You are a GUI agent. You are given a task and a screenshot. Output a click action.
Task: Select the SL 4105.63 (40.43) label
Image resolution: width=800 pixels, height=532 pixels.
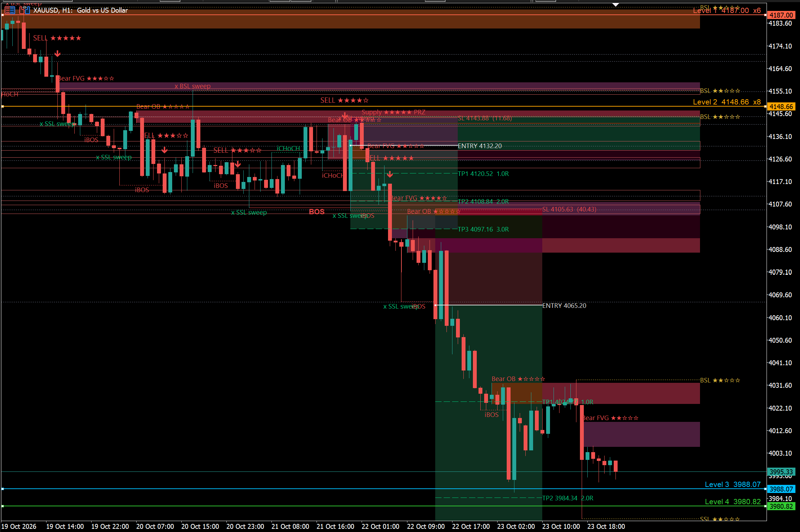pos(569,209)
